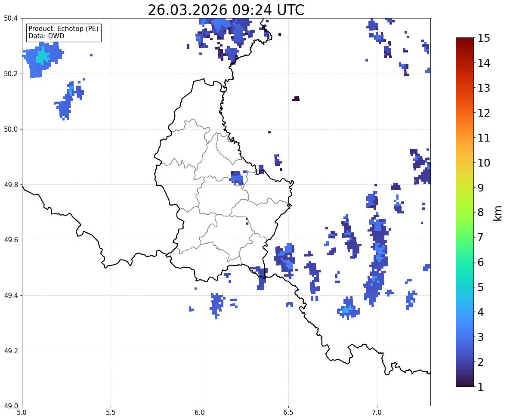Click the latitude axis label 49.0
Screen dimensions: 507x420
(11, 406)
